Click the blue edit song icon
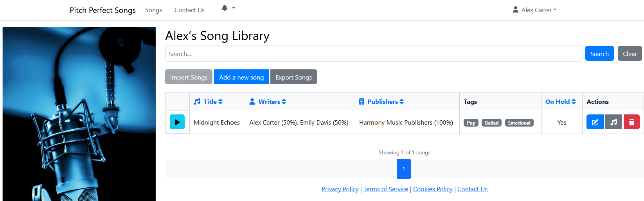The width and height of the screenshot is (644, 201). point(595,122)
